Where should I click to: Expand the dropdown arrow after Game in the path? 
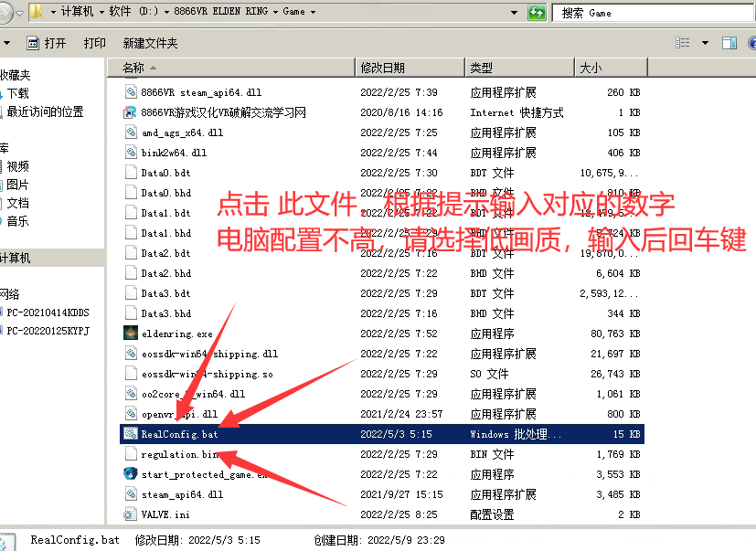tap(313, 12)
